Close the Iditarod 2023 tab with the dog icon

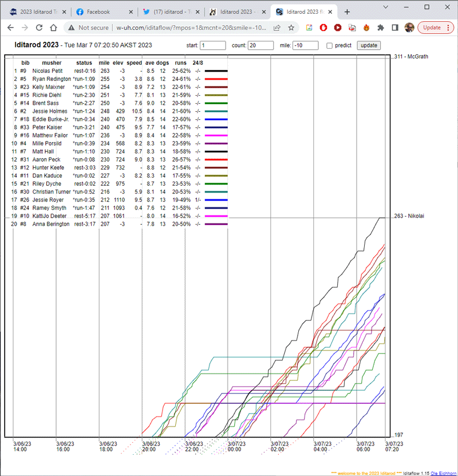pyautogui.click(x=264, y=12)
